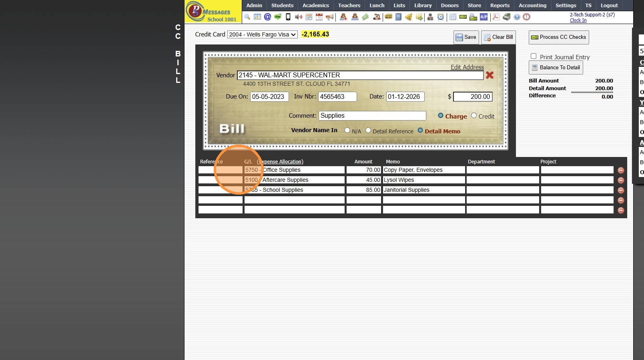
Task: Save the credit card bill
Action: [466, 37]
